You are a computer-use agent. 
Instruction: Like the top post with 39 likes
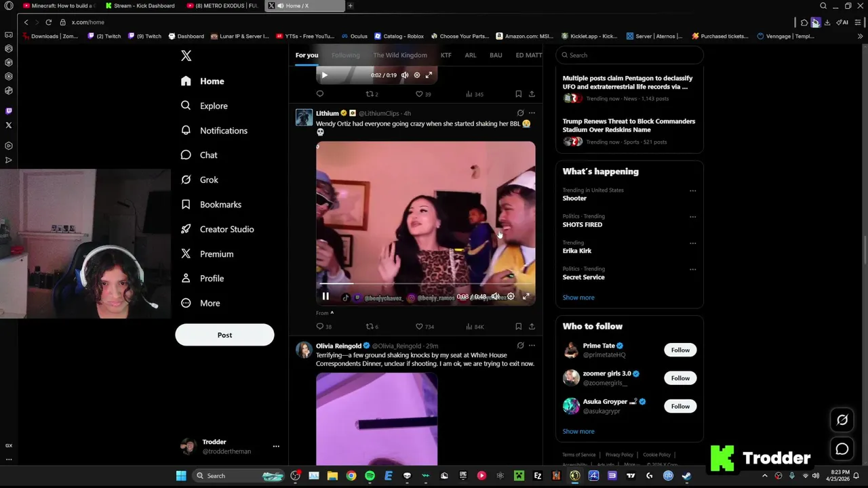424,94
